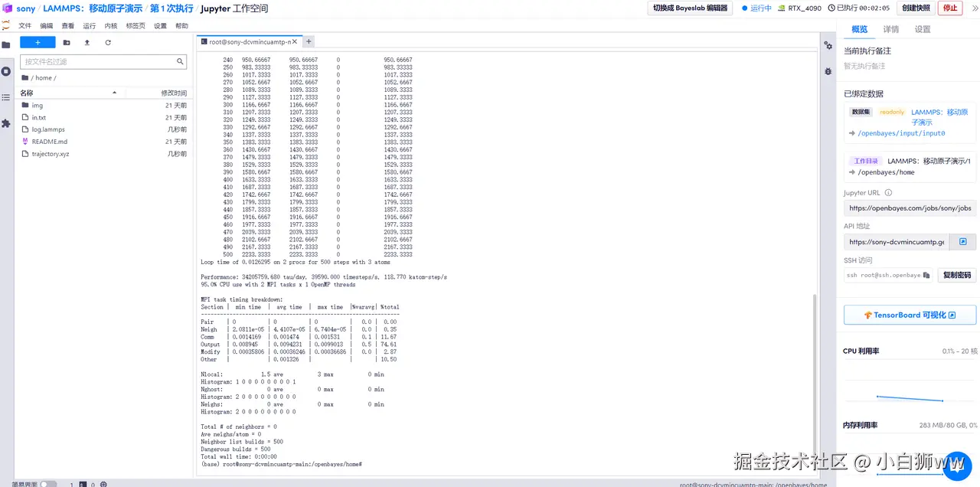980x487 pixels.
Task: Open the 标签页 menu
Action: tap(136, 25)
